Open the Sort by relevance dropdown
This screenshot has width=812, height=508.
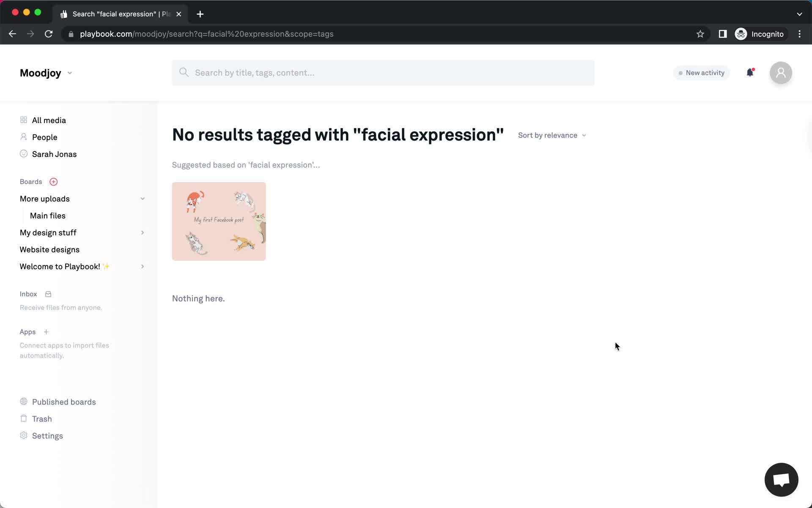551,135
